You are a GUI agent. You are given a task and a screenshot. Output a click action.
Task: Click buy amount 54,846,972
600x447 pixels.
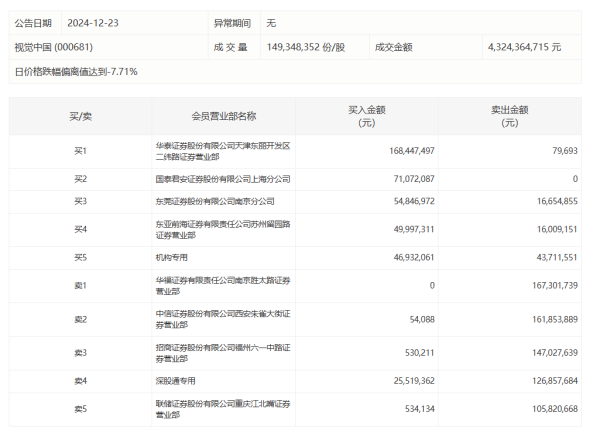[x=414, y=201]
